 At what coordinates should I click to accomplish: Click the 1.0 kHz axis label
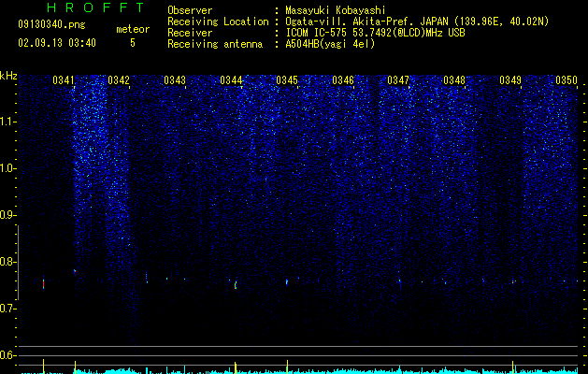point(7,168)
